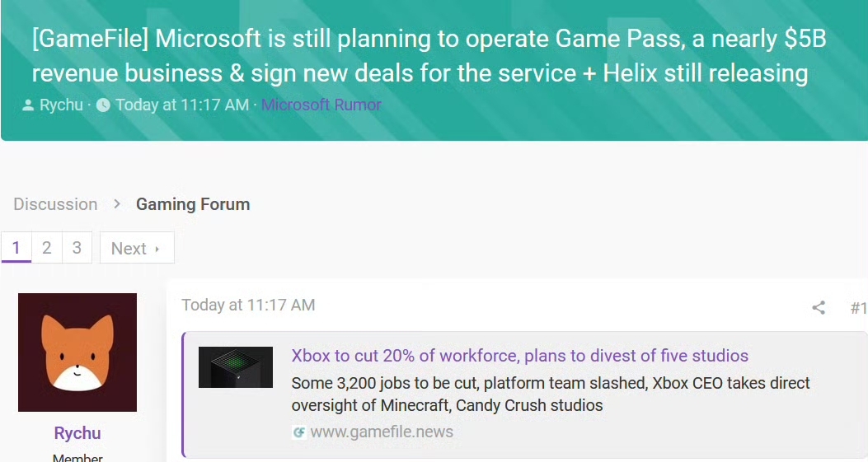
Task: Click Rychu author name in thread header
Action: [x=61, y=105]
